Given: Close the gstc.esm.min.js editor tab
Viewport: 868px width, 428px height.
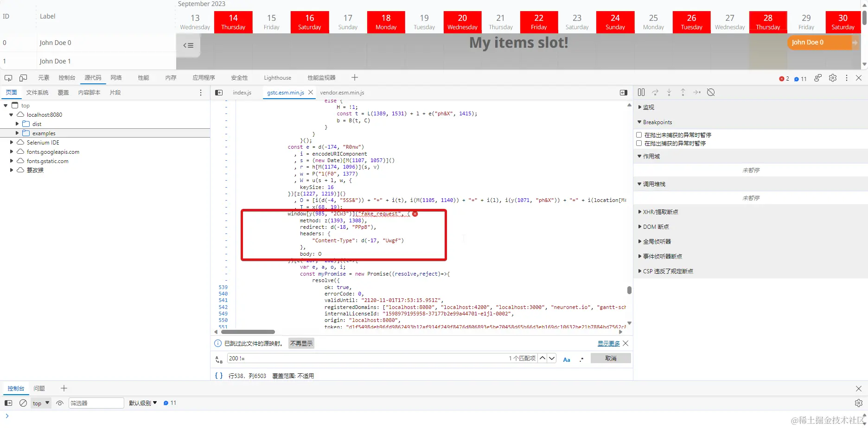Looking at the screenshot, I should (x=311, y=92).
